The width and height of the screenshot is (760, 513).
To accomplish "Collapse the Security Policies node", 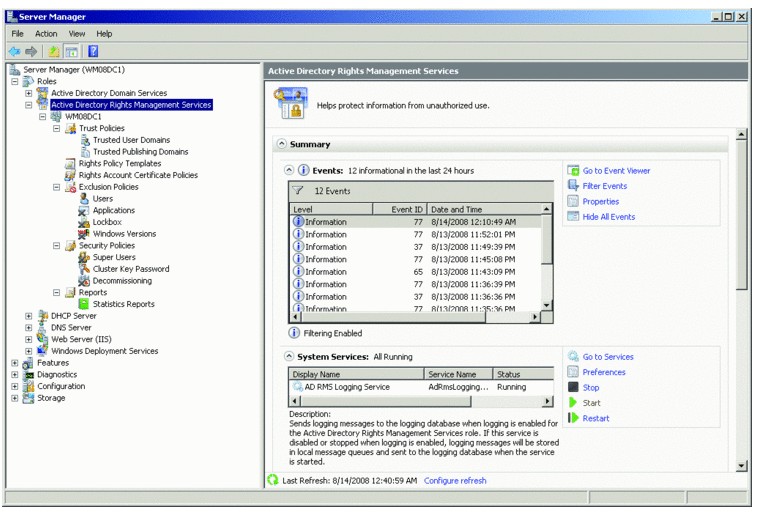I will pyautogui.click(x=57, y=245).
